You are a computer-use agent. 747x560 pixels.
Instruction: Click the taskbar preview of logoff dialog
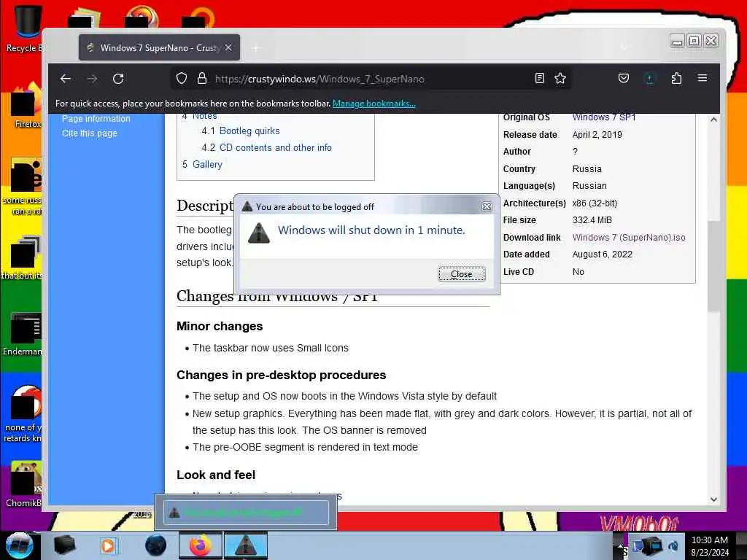pyautogui.click(x=246, y=513)
